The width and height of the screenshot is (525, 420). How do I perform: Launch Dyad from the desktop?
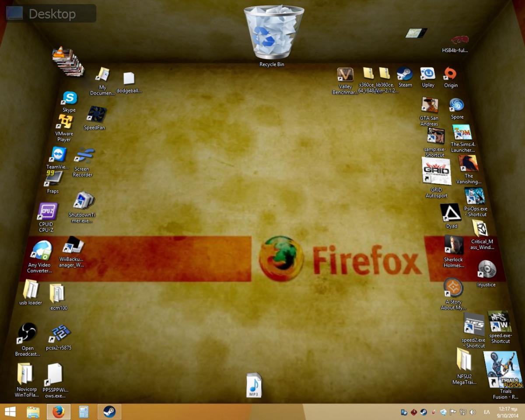(451, 213)
